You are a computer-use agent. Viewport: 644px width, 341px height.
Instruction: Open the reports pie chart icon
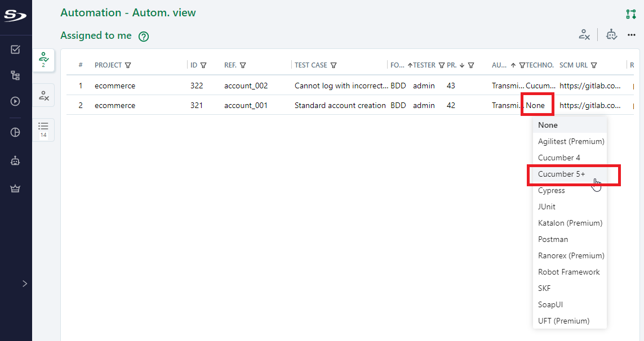(15, 132)
